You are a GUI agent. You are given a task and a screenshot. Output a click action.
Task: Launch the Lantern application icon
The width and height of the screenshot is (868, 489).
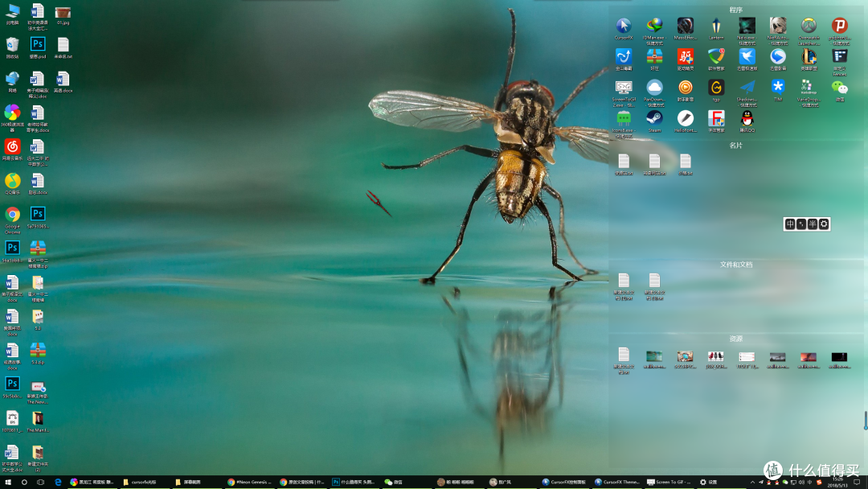716,26
